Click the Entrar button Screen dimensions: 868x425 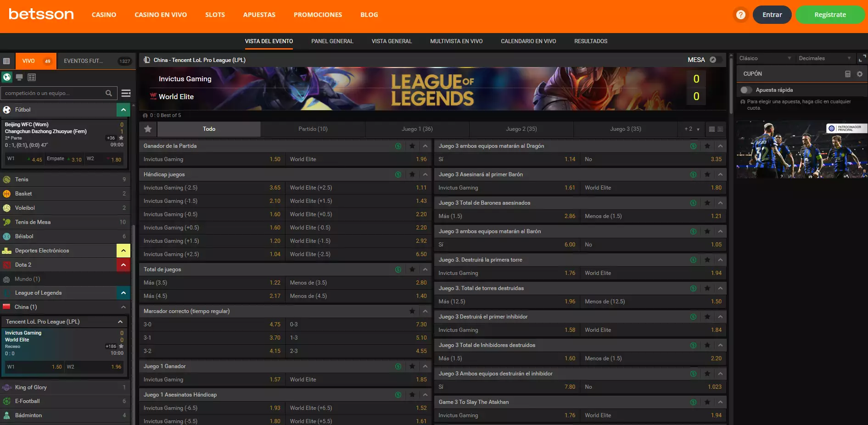pos(772,15)
